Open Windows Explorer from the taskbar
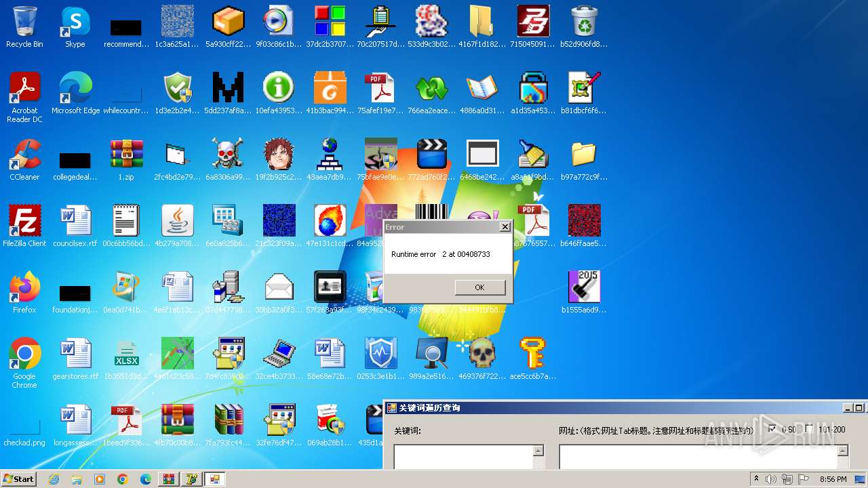Screen dimensions: 868x488 [x=77, y=479]
